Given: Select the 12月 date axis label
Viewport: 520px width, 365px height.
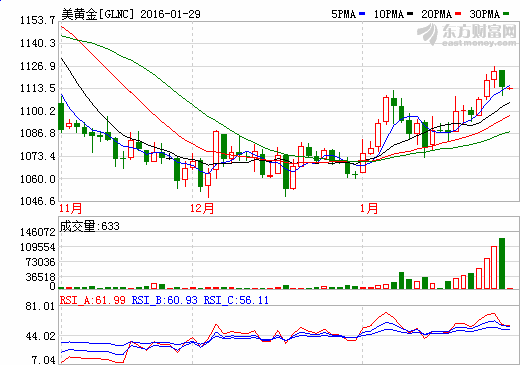Looking at the screenshot, I should click(x=202, y=208).
